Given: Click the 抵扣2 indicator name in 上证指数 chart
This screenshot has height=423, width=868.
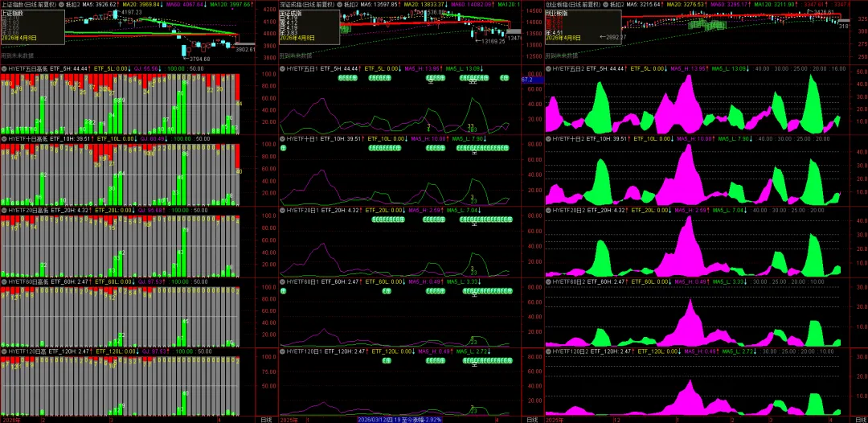Looking at the screenshot, I should pyautogui.click(x=72, y=5).
